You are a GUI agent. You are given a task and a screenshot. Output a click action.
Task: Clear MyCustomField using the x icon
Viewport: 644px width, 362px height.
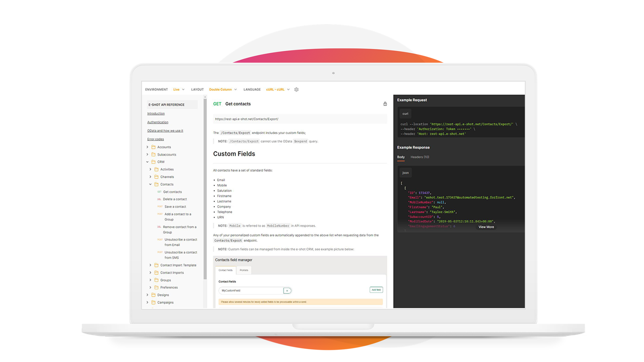(287, 291)
